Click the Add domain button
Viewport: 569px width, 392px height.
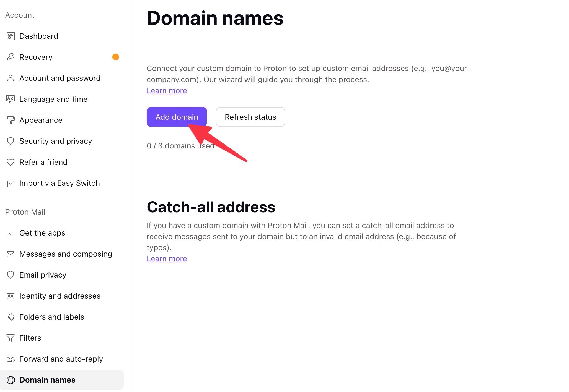click(177, 117)
